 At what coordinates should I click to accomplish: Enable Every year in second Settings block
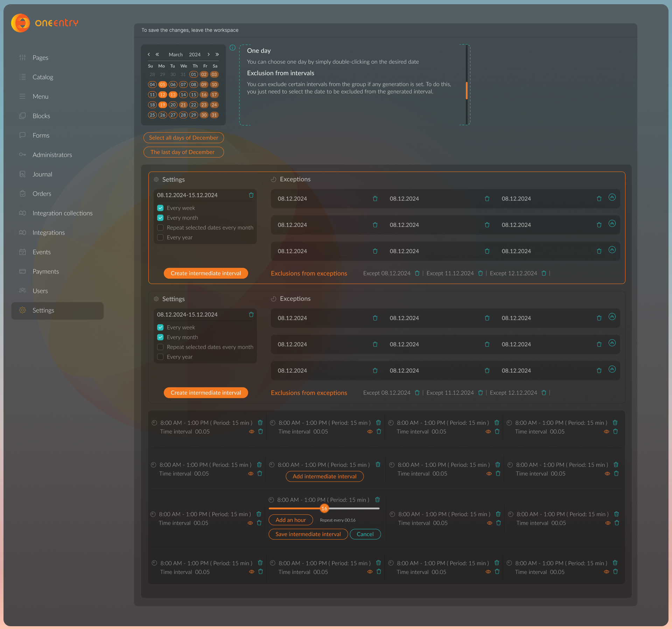click(160, 357)
